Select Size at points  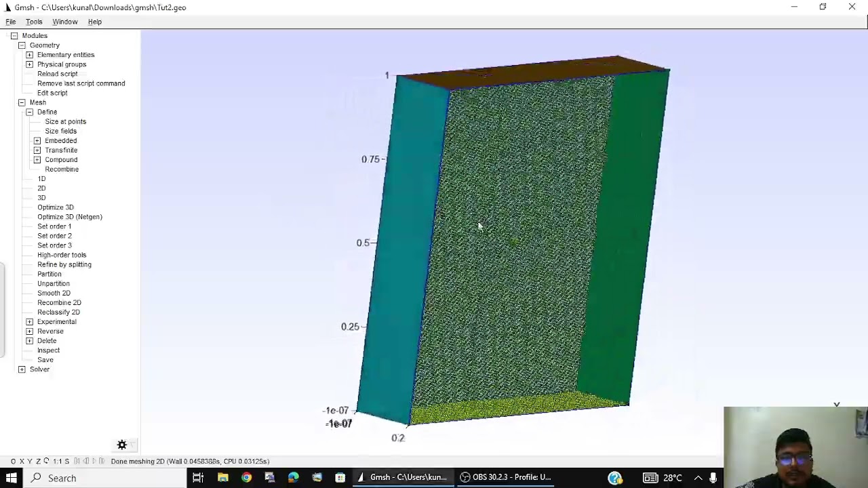[x=66, y=121]
